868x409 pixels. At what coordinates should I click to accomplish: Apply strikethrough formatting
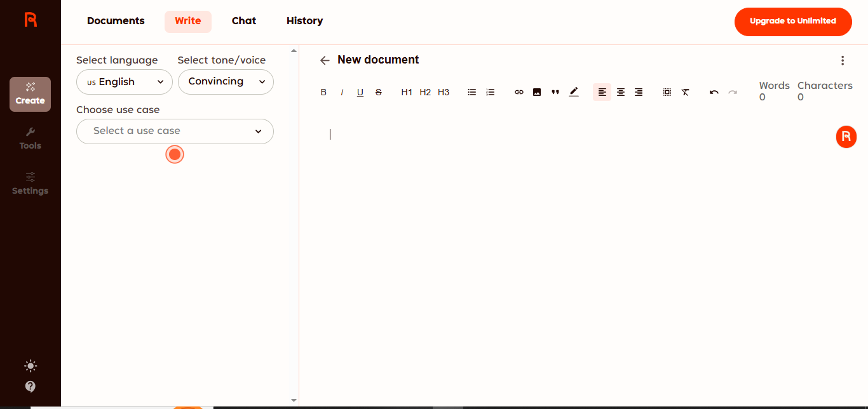379,92
